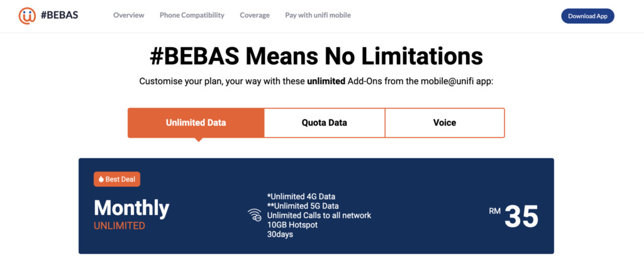Screen dimensions: 644x259
Task: Click the Wi-Fi hotspot icon in plan card
Action: pos(254,216)
